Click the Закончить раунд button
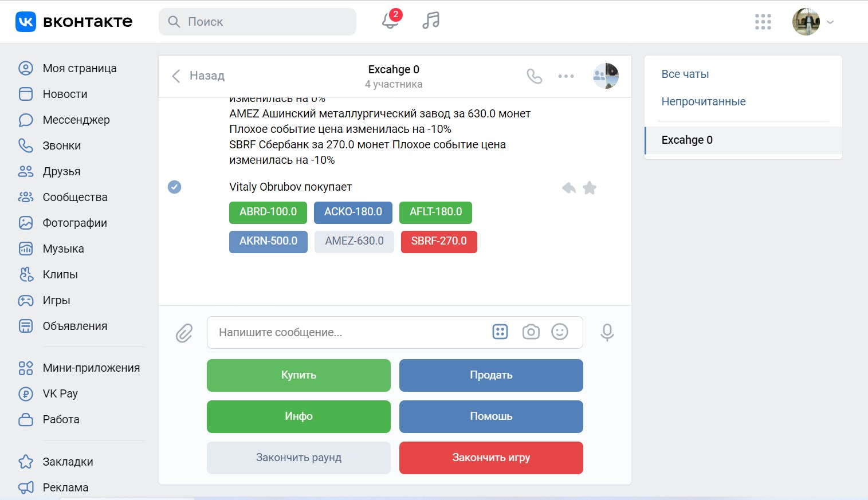868x500 pixels. tap(299, 458)
